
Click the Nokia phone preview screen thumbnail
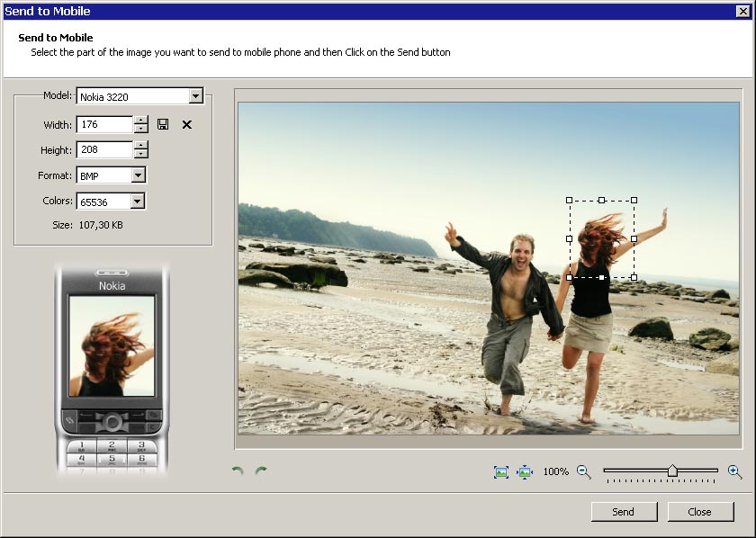pyautogui.click(x=112, y=346)
